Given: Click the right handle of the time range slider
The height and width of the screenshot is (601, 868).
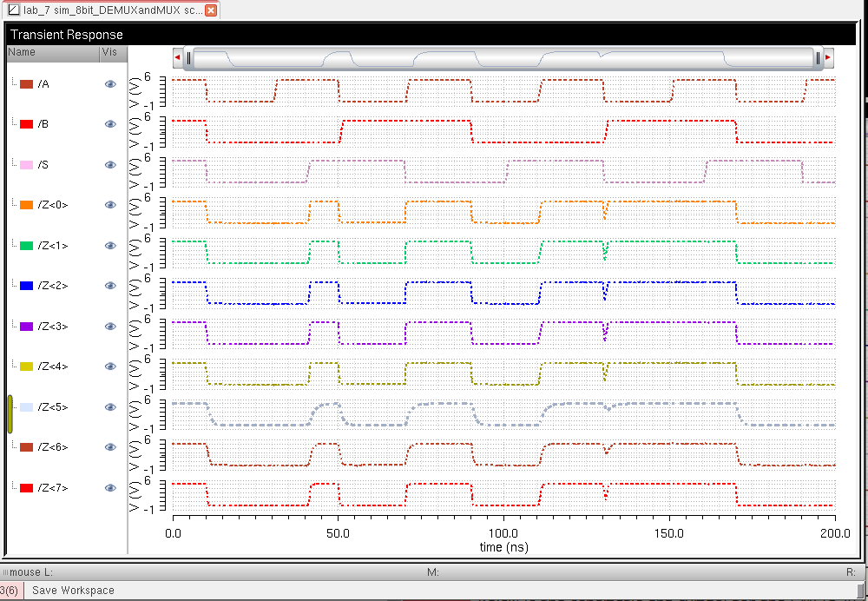Looking at the screenshot, I should coord(818,57).
